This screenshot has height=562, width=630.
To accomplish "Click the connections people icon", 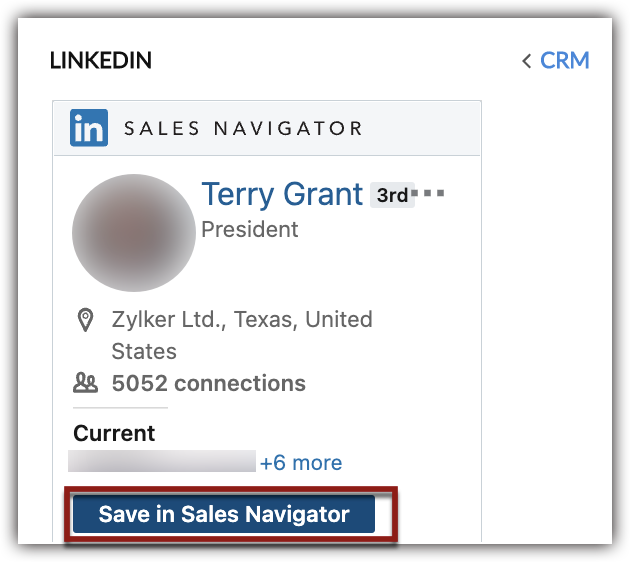I will tap(86, 382).
